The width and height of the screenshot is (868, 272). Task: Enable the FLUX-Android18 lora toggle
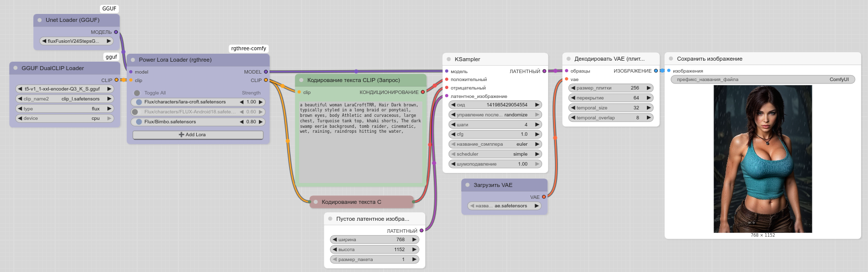point(135,112)
